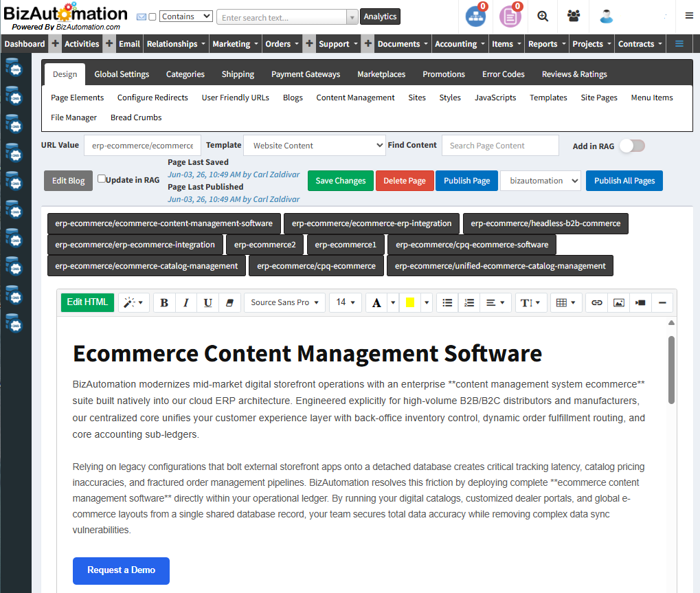This screenshot has width=700, height=593.
Task: Insert an ordered numbered list
Action: (x=468, y=303)
